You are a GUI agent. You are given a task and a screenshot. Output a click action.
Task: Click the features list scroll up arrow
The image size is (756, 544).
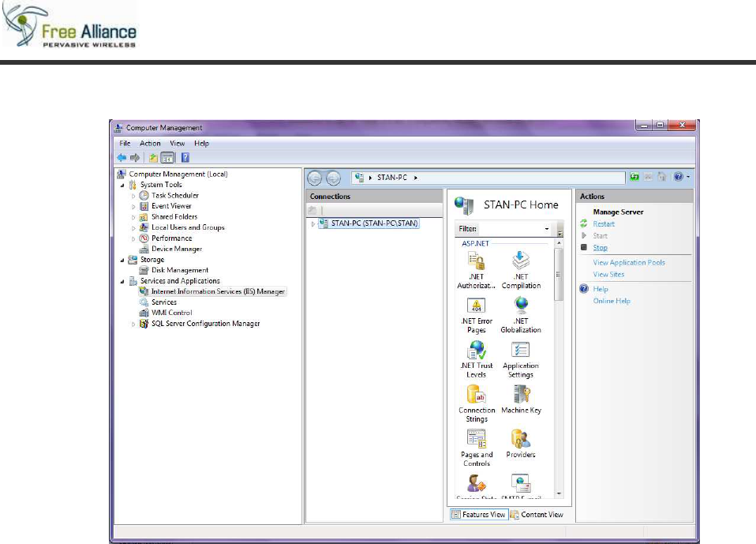(559, 243)
